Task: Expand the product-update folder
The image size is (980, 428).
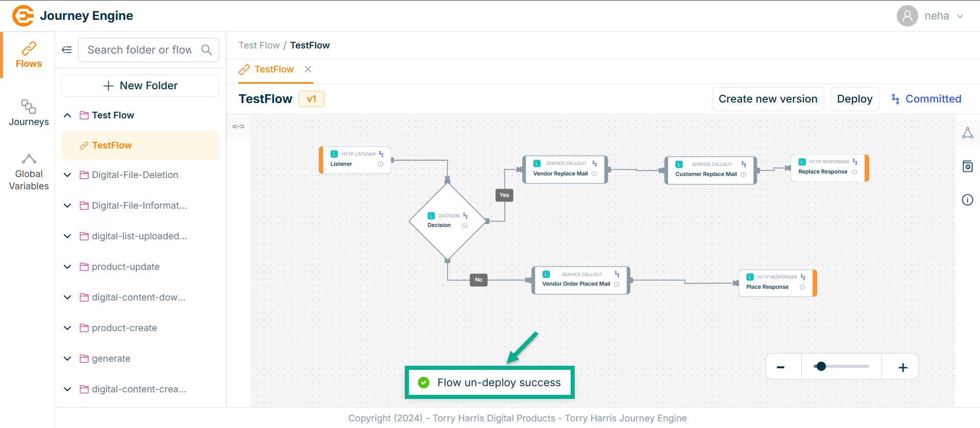Action: (x=67, y=267)
